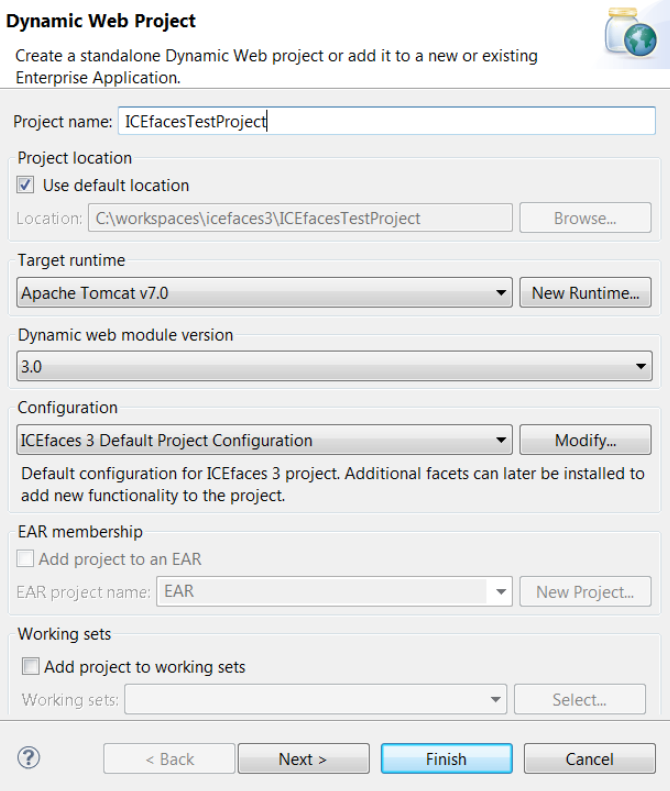
Task: Expand the EAR project name dropdown
Action: pos(500,592)
